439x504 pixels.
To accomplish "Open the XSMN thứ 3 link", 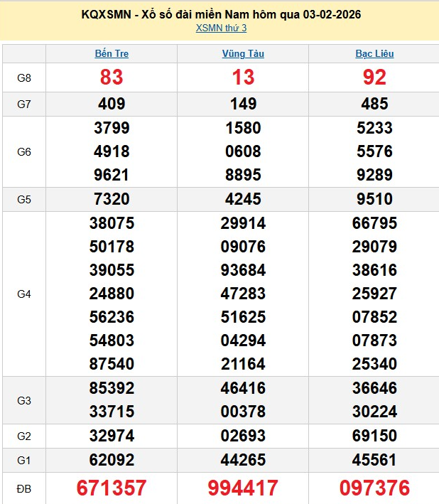I will (221, 28).
